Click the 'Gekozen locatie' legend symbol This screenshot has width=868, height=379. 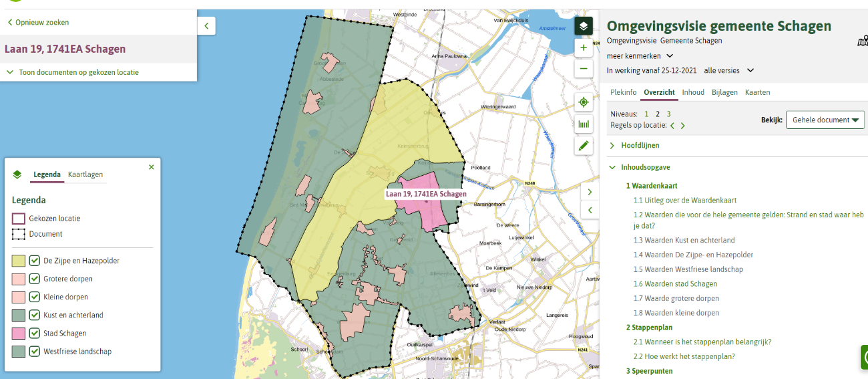tap(19, 219)
